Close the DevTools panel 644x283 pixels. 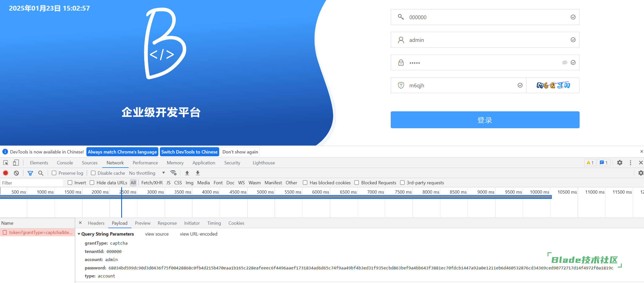pyautogui.click(x=641, y=163)
